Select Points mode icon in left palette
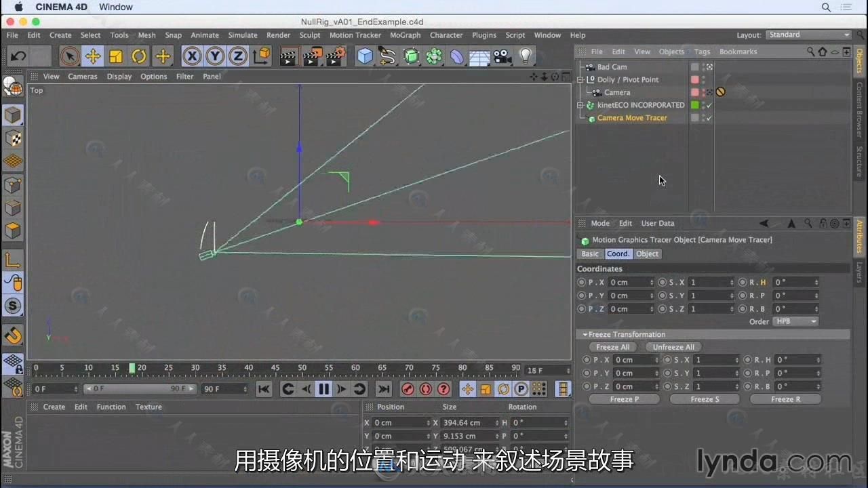868x488 pixels. pyautogui.click(x=13, y=184)
